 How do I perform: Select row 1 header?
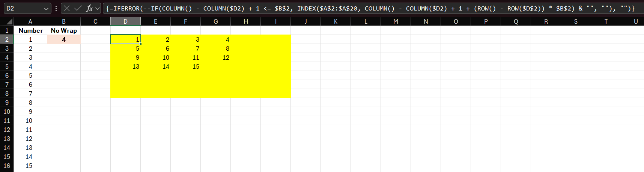pos(7,30)
